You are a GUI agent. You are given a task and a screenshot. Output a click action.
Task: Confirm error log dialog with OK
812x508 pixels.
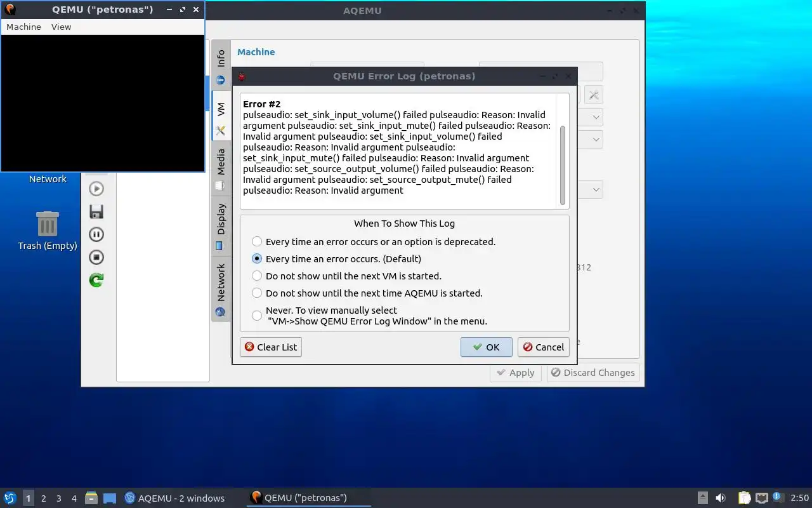pyautogui.click(x=486, y=347)
